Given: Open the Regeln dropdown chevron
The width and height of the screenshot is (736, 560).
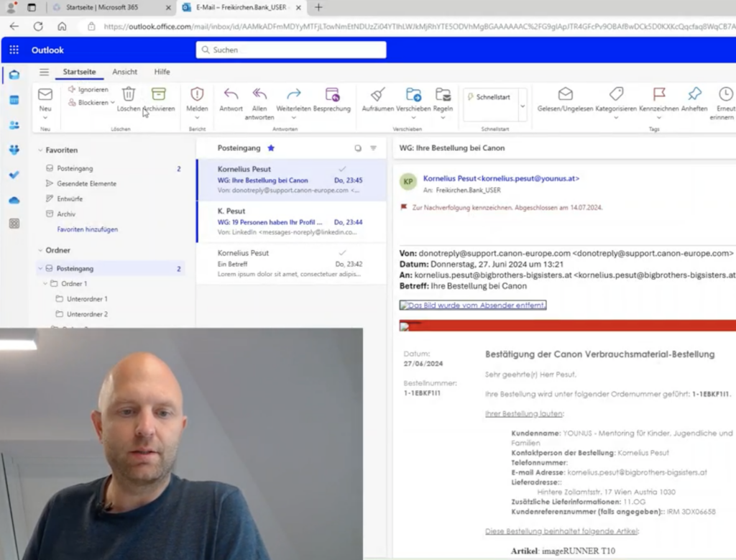Looking at the screenshot, I should point(443,118).
